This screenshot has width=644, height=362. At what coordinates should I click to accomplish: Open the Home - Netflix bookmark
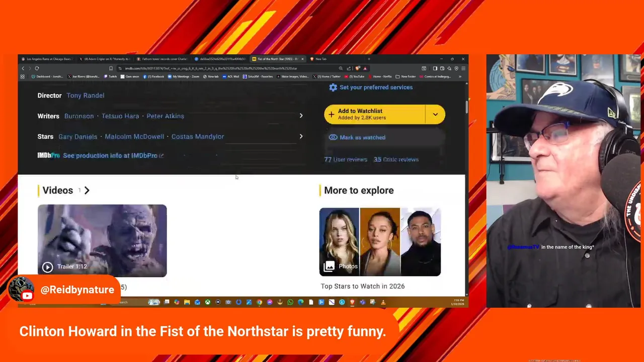click(380, 76)
